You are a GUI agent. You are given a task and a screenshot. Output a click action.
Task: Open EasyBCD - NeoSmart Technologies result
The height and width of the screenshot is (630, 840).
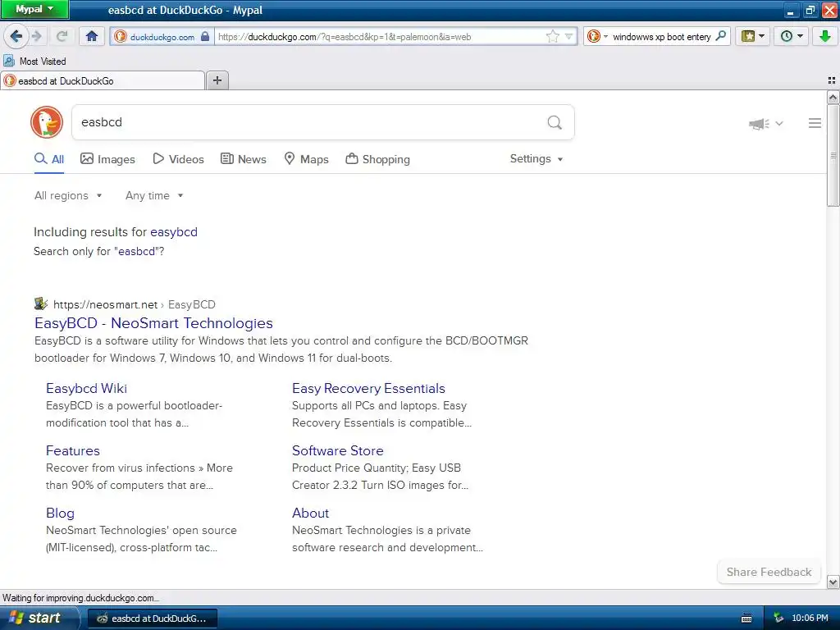(x=153, y=323)
